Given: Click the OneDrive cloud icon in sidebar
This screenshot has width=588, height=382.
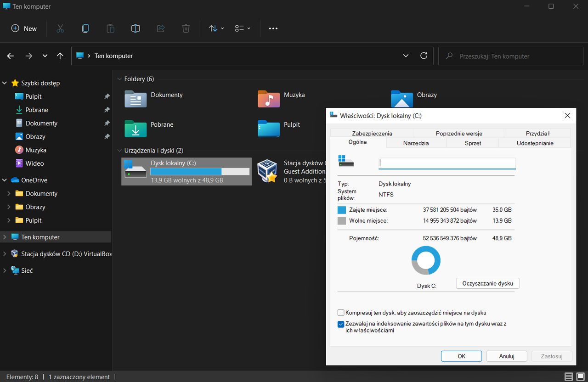Looking at the screenshot, I should tap(14, 180).
